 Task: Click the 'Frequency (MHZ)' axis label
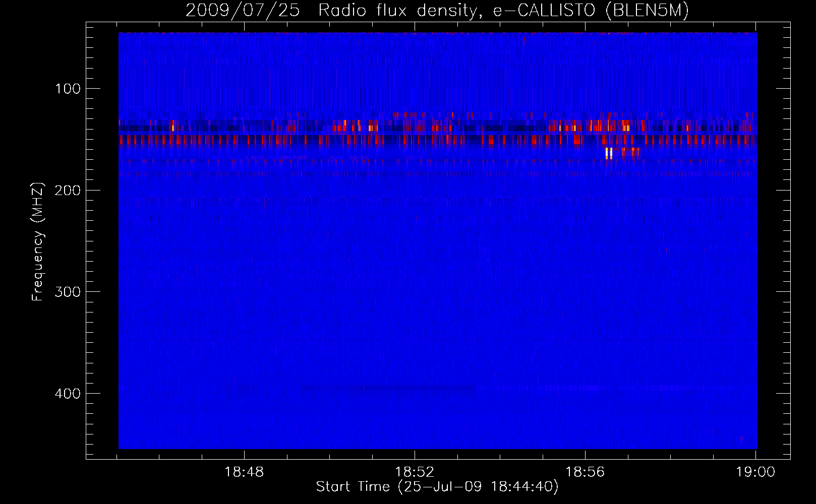[x=38, y=241]
